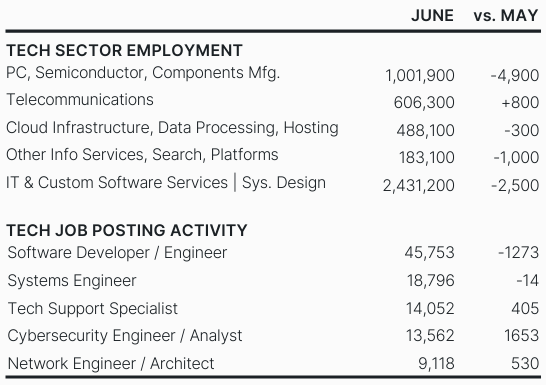The image size is (546, 385).
Task: Select the PC, Semiconductor, Components Mfg. row label
Action: click(143, 73)
